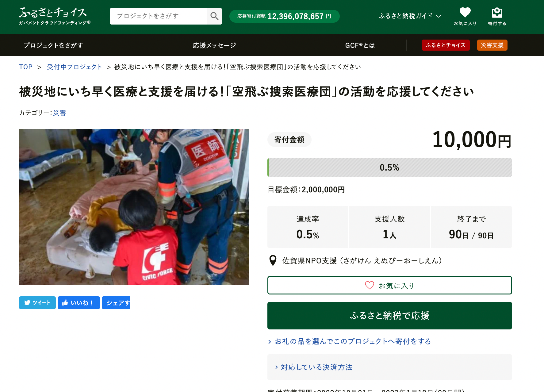Screen dimensions: 544x392
Task: Open the プロジェクトをさがす menu item
Action: tap(54, 45)
